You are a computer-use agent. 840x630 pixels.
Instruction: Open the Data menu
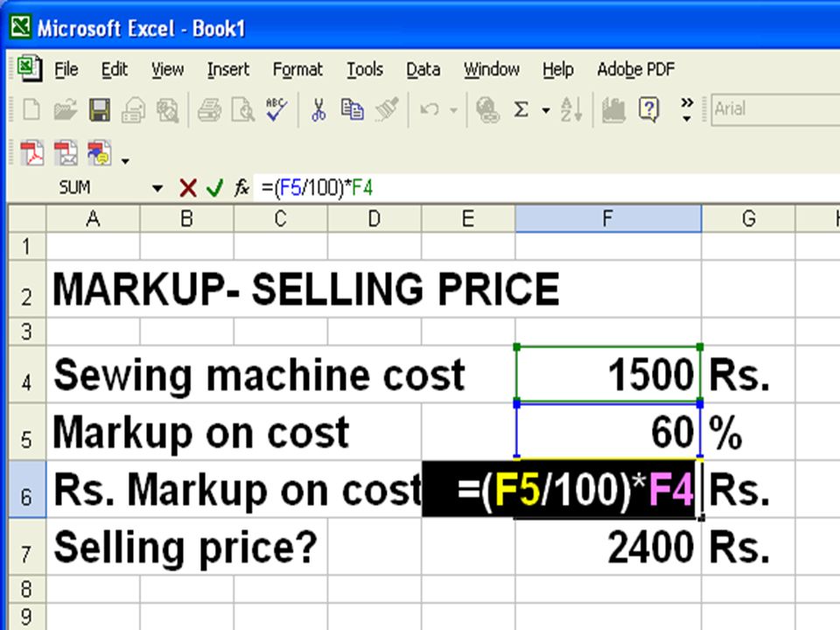[423, 70]
